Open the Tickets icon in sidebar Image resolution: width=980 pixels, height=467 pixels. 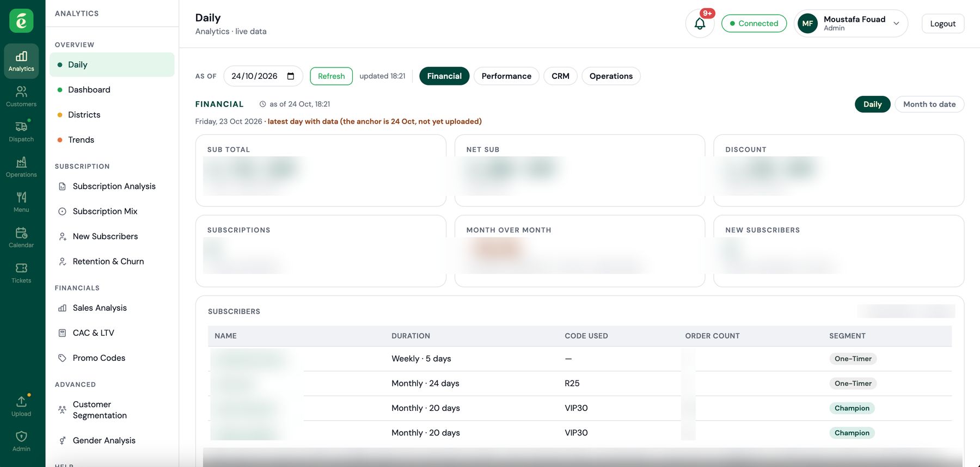21,272
